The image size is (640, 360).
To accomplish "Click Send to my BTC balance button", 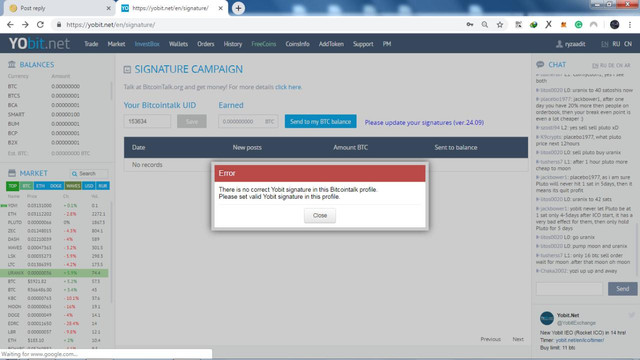I will (320, 121).
